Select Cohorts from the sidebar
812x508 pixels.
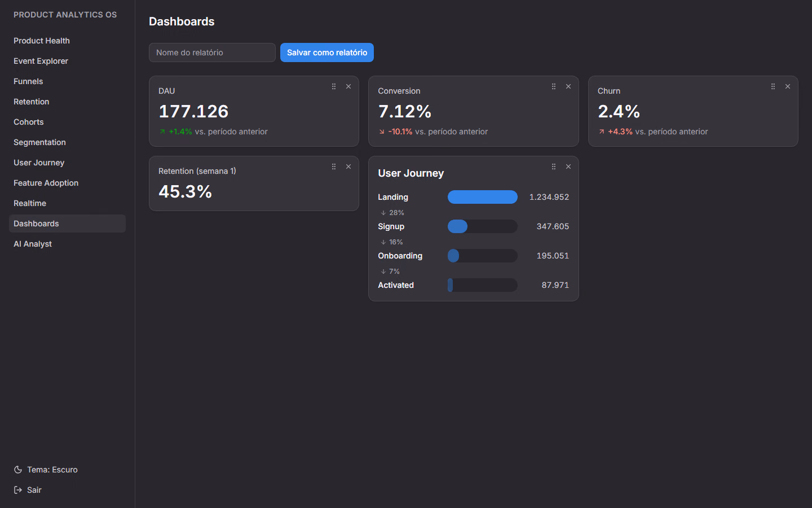(x=67, y=122)
